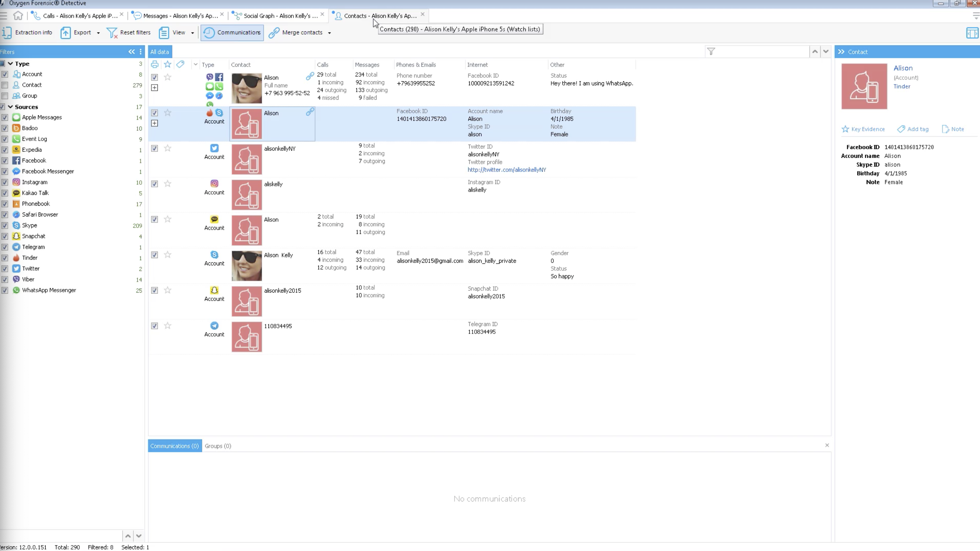Screen dimensions: 980x551
Task: Click Reset filters in the toolbar
Action: [129, 32]
